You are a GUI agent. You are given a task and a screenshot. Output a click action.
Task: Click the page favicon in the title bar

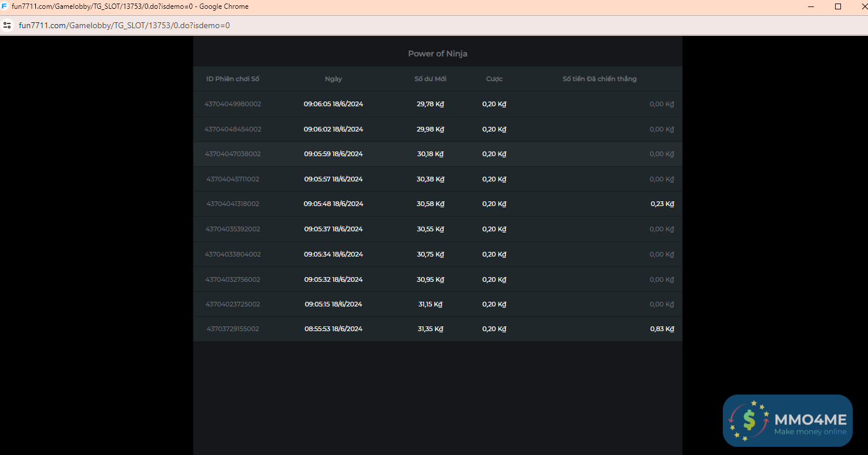[5, 6]
